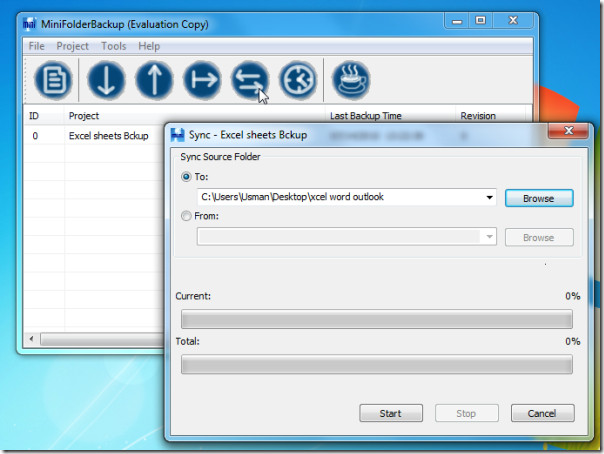Click the restore up-arrow toolbar icon
Viewport: 604px width, 454px height.
(x=154, y=80)
